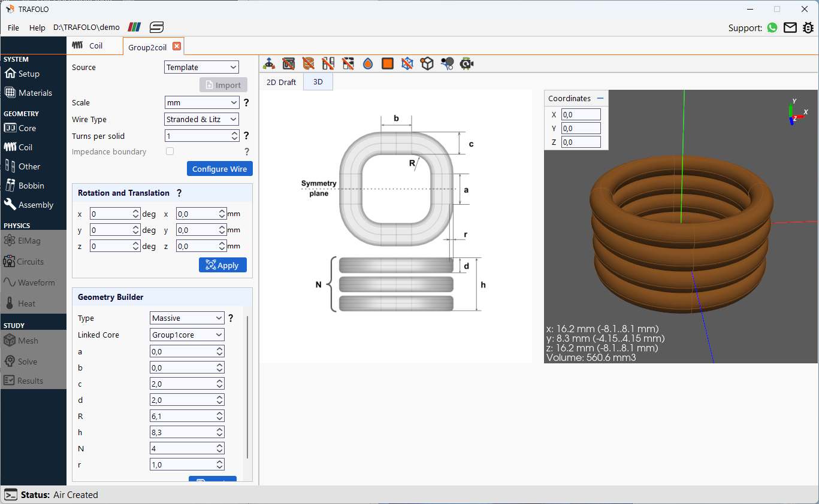Toggle coil visibility in the 3D toolbar

point(308,63)
